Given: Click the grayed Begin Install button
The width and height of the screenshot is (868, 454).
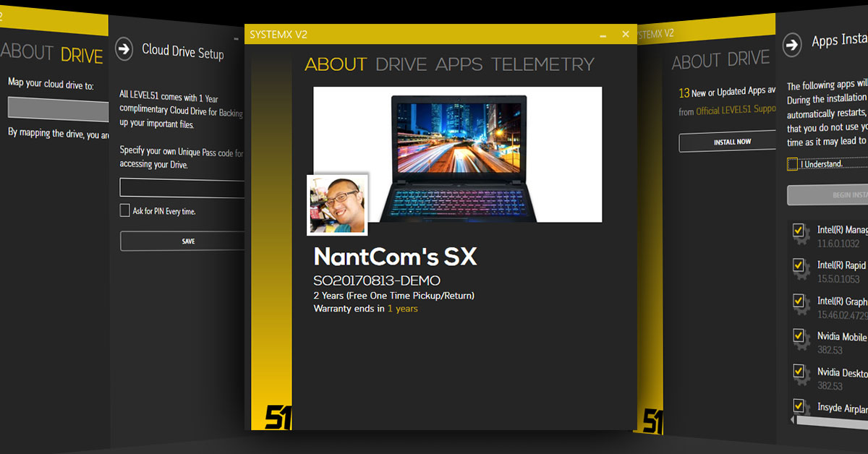Looking at the screenshot, I should tap(827, 195).
